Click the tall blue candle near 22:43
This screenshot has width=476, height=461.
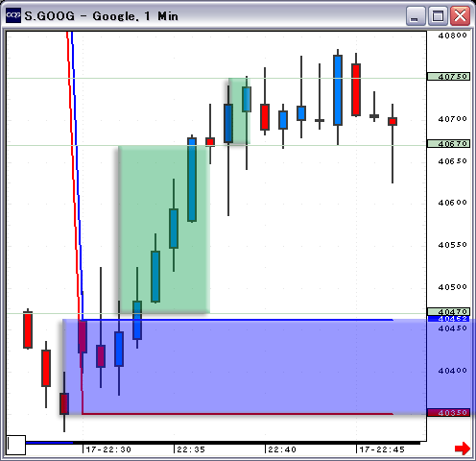338,90
